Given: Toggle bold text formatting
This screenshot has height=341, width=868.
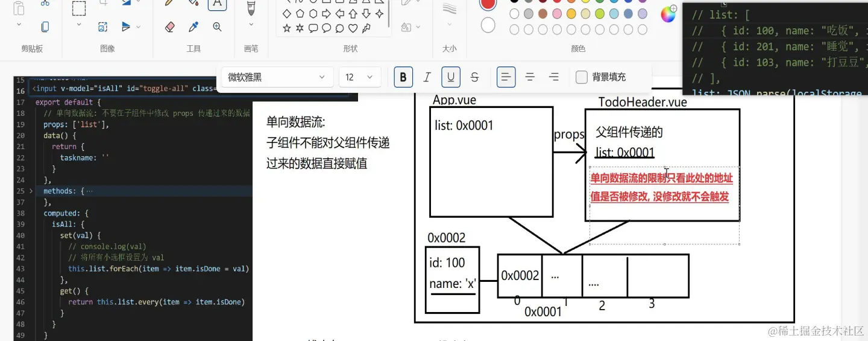Looking at the screenshot, I should pos(403,77).
